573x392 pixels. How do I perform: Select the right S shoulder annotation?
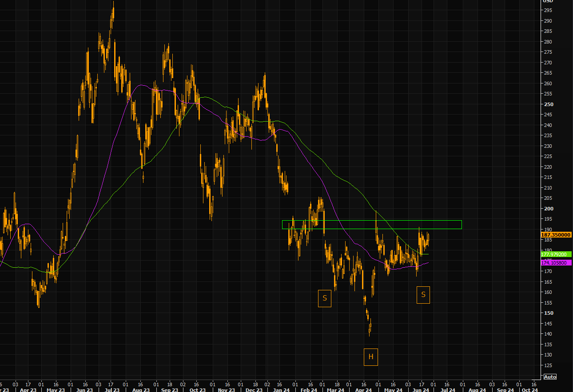(x=423, y=295)
